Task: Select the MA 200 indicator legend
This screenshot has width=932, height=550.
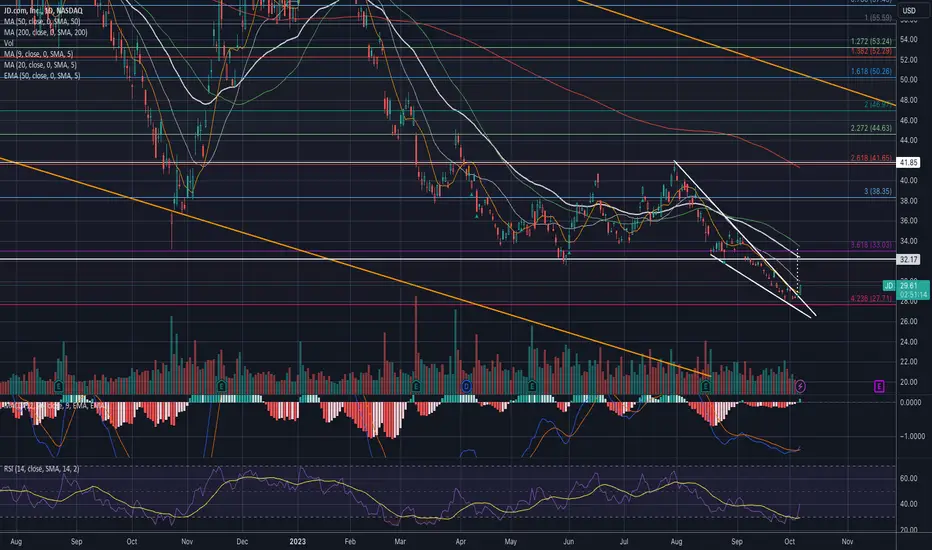Action: 45,32
